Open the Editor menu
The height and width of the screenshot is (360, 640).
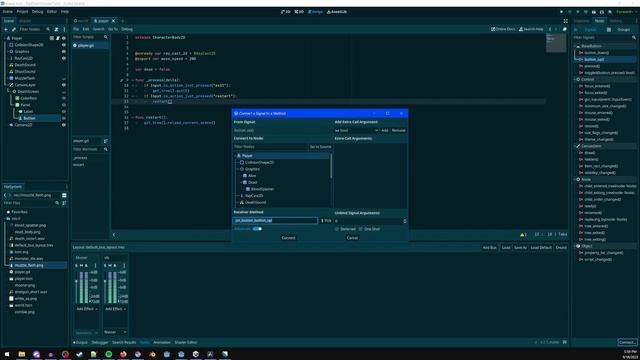click(x=52, y=12)
